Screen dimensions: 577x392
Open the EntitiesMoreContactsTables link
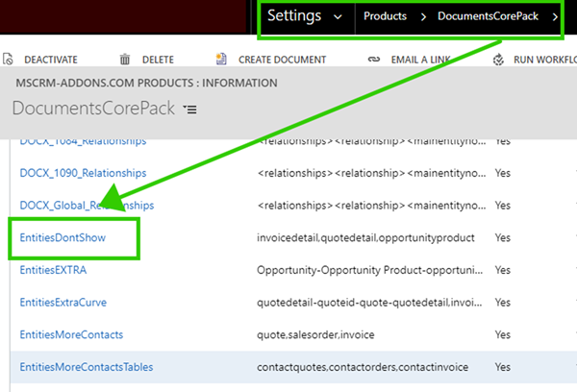pyautogui.click(x=86, y=366)
